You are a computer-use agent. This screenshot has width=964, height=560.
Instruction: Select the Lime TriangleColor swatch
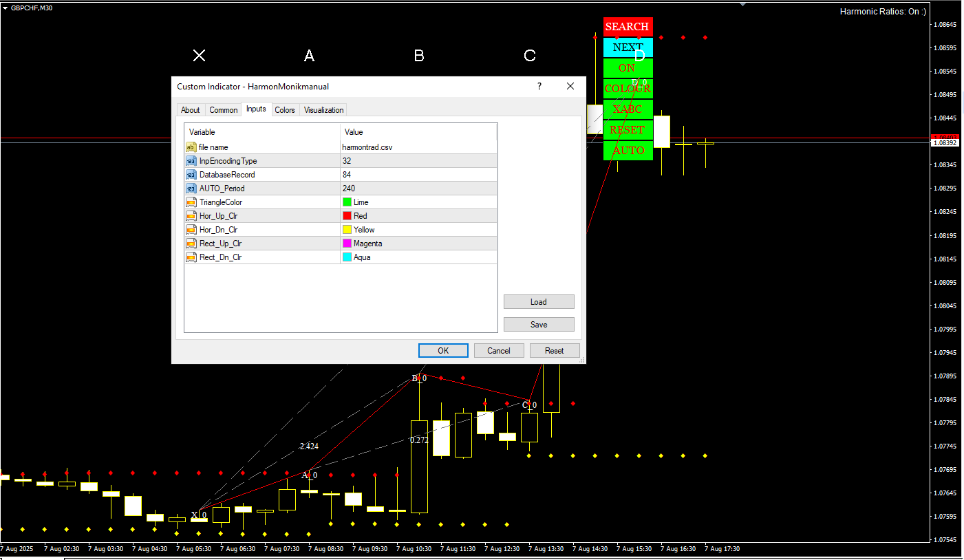click(347, 202)
